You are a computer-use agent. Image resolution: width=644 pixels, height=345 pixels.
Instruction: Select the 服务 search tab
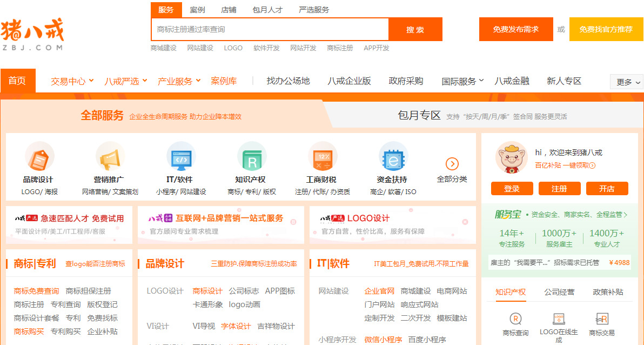click(166, 10)
